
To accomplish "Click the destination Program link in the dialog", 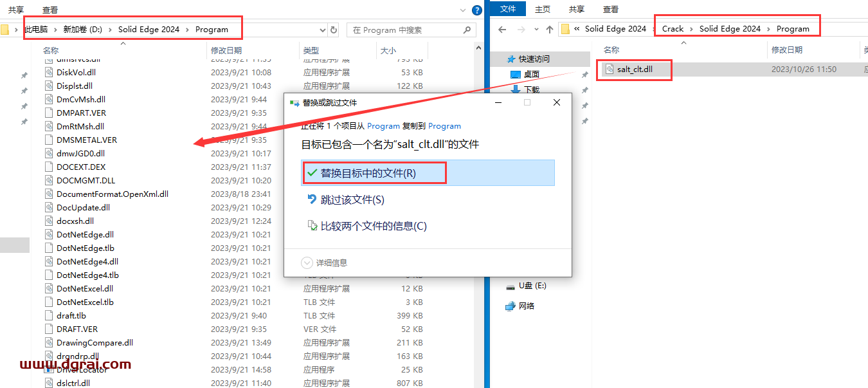I will click(444, 125).
